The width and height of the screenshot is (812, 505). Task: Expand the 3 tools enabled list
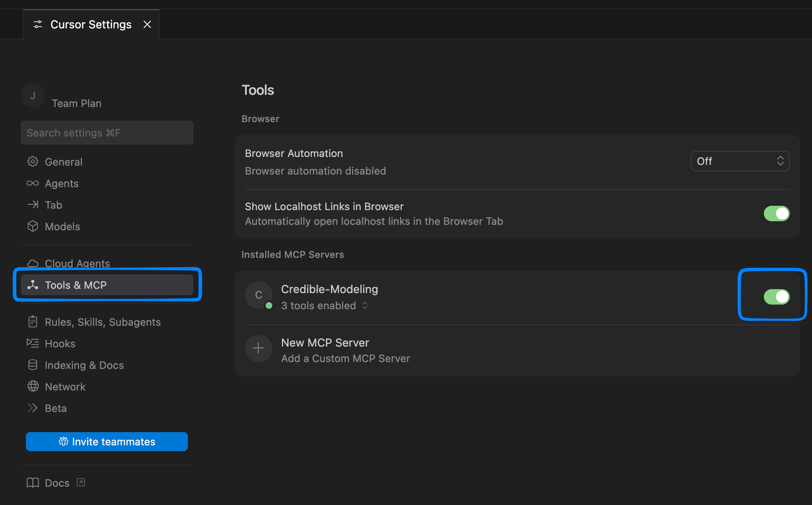[x=365, y=305]
